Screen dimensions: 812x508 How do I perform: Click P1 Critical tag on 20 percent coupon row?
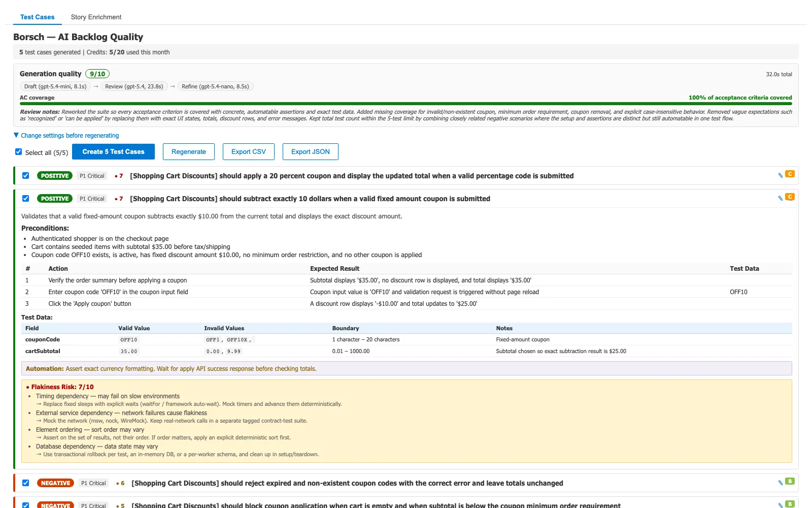click(x=92, y=176)
